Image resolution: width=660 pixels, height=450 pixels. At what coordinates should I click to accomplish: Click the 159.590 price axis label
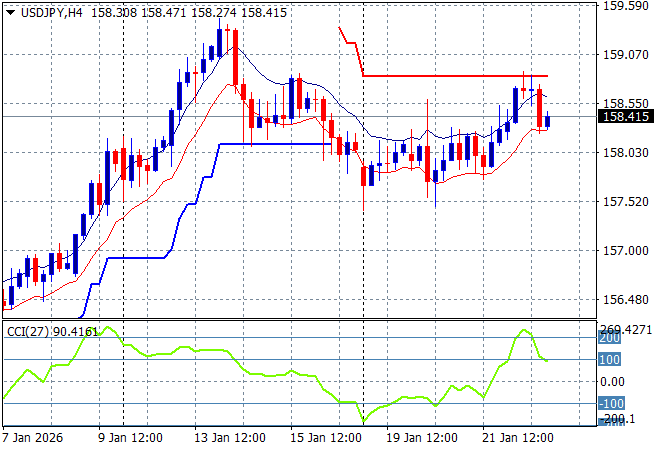pos(626,6)
